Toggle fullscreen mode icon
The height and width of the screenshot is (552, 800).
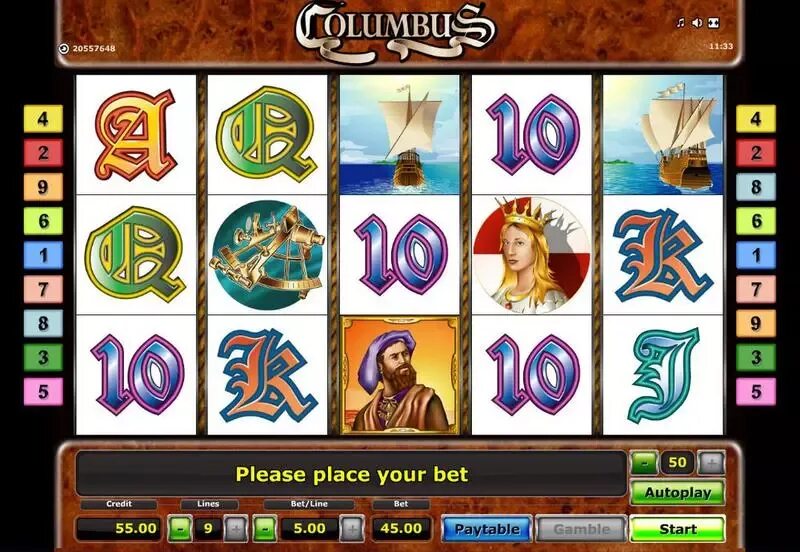coord(714,23)
